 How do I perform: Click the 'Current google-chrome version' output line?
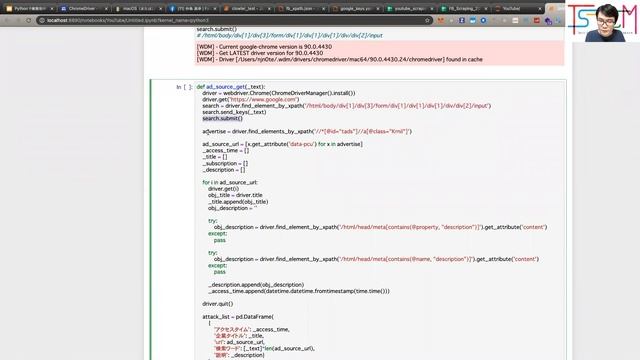point(264,47)
